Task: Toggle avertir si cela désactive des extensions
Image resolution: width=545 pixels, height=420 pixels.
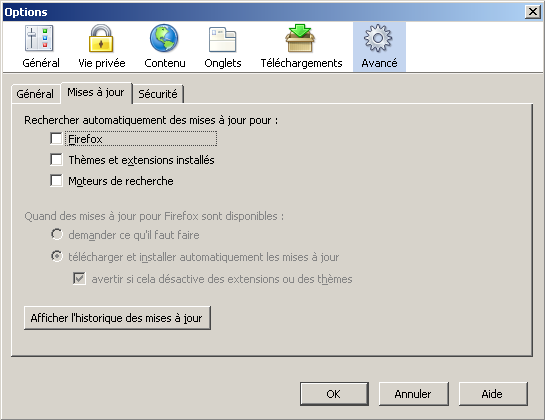Action: pos(80,278)
